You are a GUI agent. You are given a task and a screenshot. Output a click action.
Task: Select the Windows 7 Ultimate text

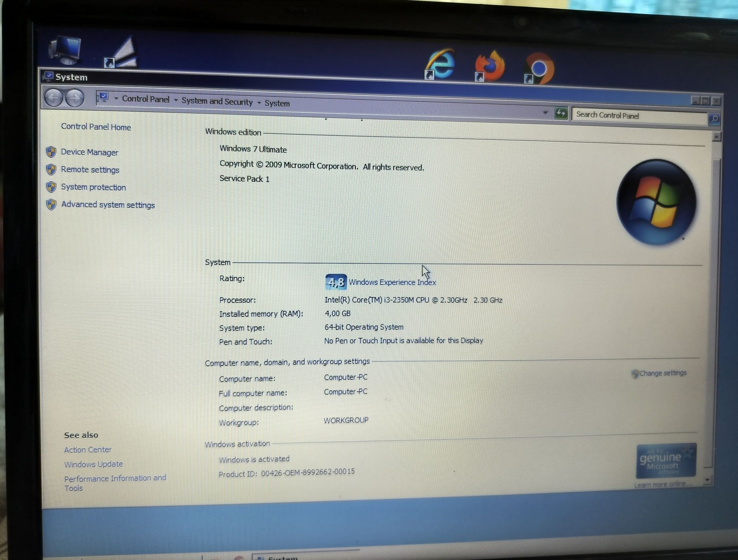tap(253, 149)
